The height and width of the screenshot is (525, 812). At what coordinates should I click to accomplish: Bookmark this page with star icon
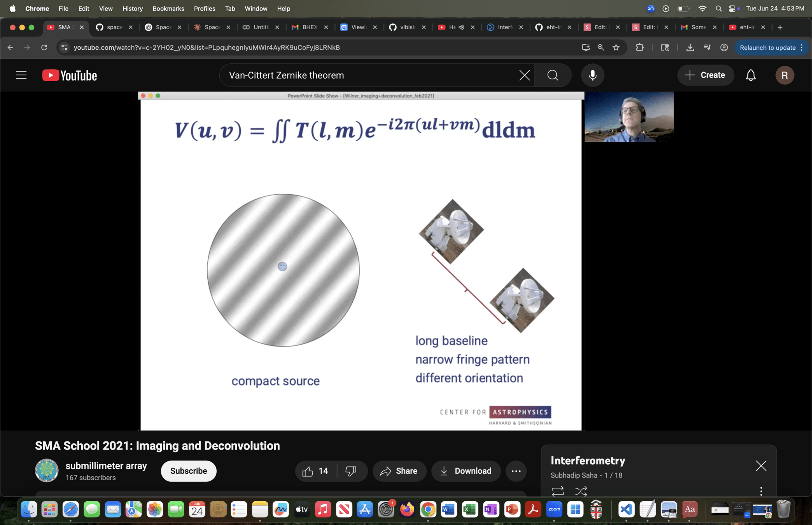coord(616,47)
